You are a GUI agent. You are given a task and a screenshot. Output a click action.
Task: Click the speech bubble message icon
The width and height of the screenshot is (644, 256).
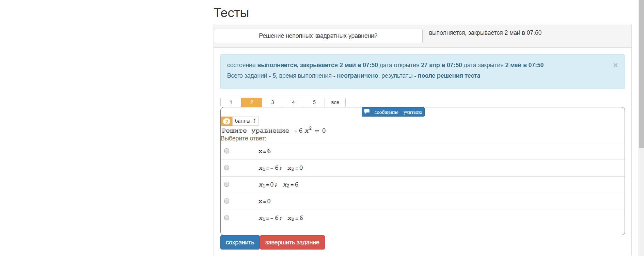click(367, 111)
